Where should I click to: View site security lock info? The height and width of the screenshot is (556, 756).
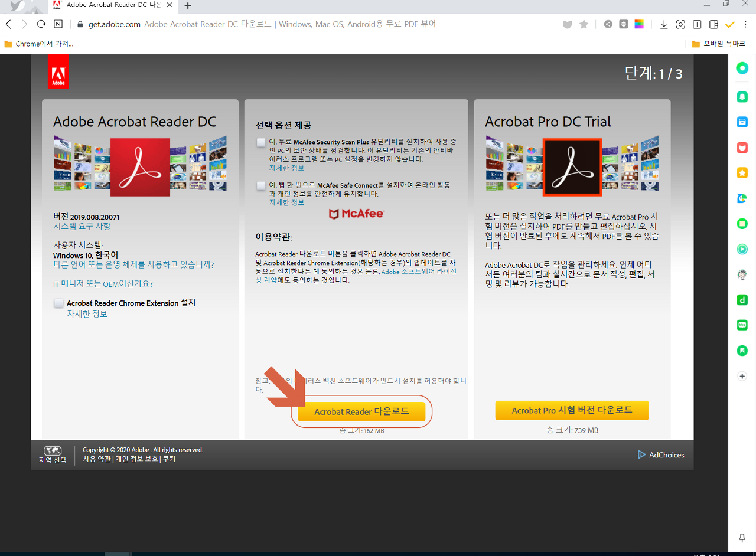(81, 24)
